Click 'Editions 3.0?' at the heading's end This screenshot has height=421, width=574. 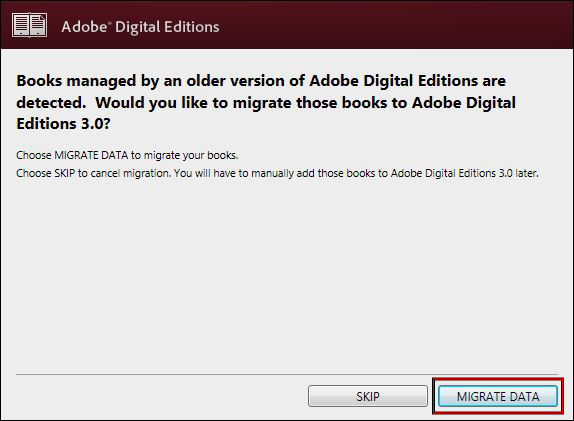pos(63,124)
